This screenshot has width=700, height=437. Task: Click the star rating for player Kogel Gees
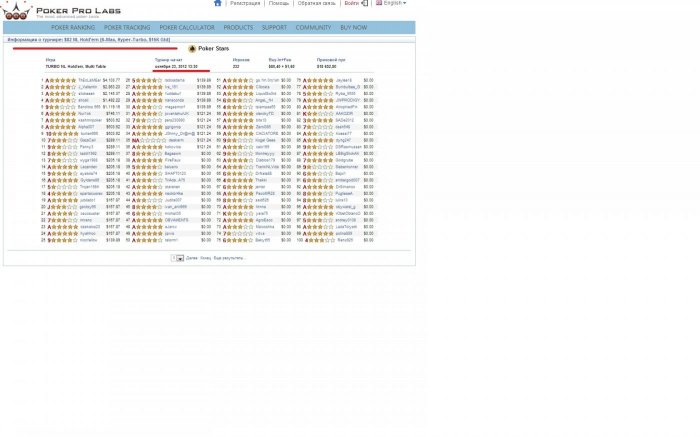238,140
